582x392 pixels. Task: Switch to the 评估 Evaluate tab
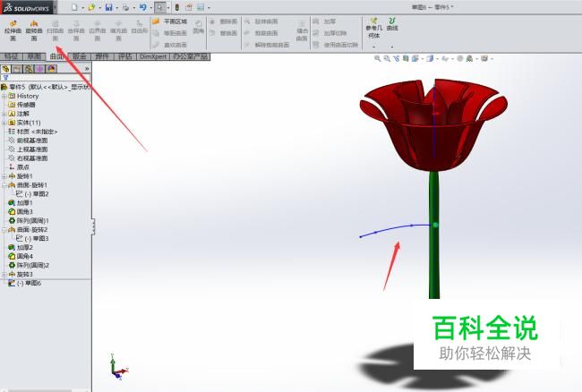click(x=125, y=56)
